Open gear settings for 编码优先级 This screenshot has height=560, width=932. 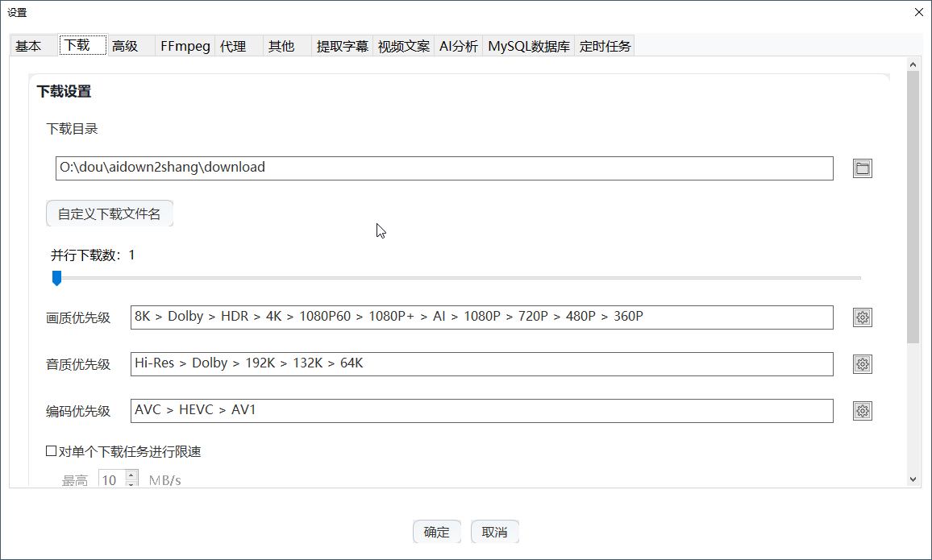[x=863, y=411]
